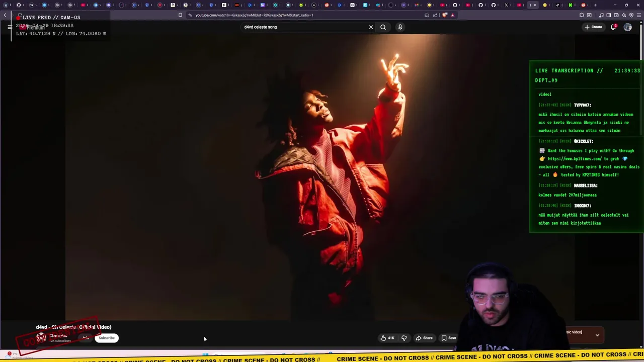644x362 pixels.
Task: Clear the search box with the X
Action: pyautogui.click(x=371, y=27)
